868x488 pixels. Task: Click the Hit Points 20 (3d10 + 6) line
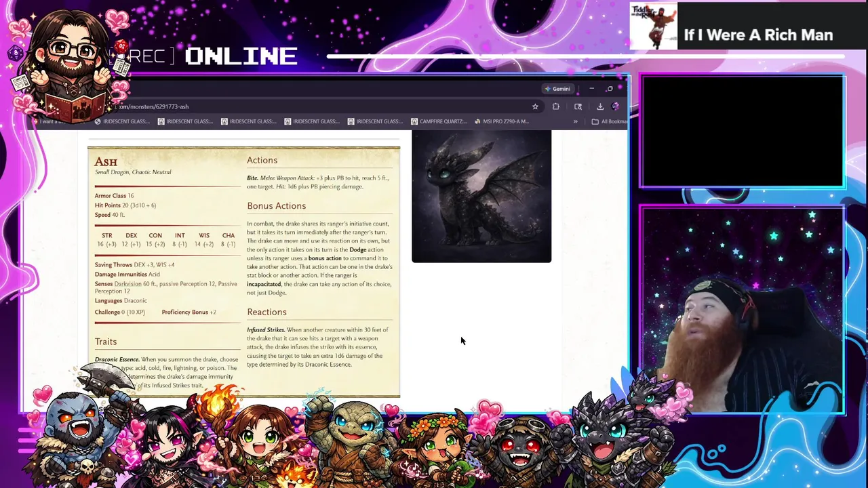coord(125,205)
